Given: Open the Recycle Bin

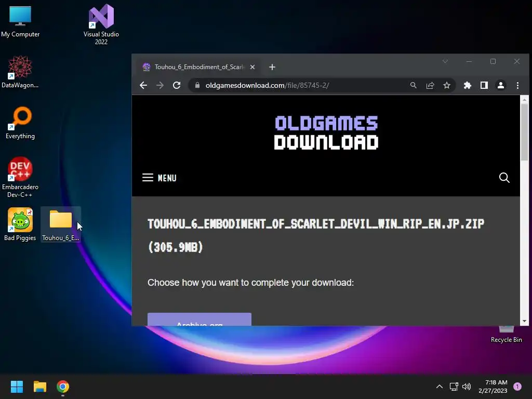Looking at the screenshot, I should [x=506, y=334].
